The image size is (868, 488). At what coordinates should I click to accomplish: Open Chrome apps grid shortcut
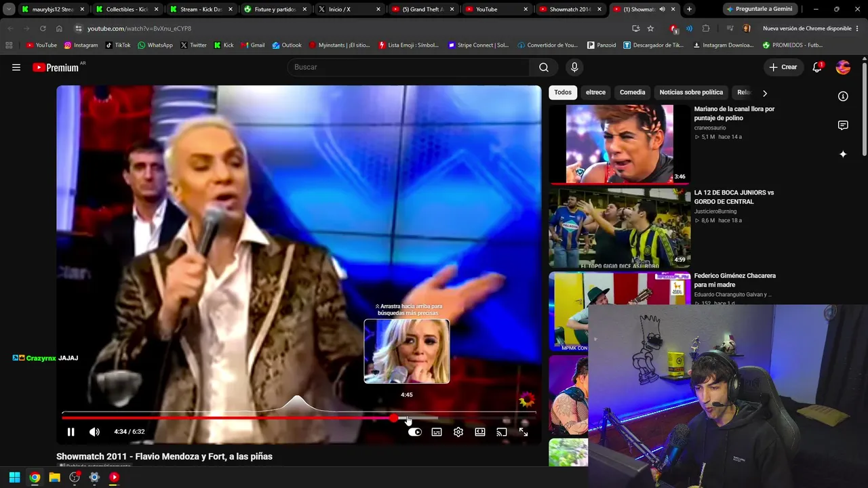tap(9, 45)
